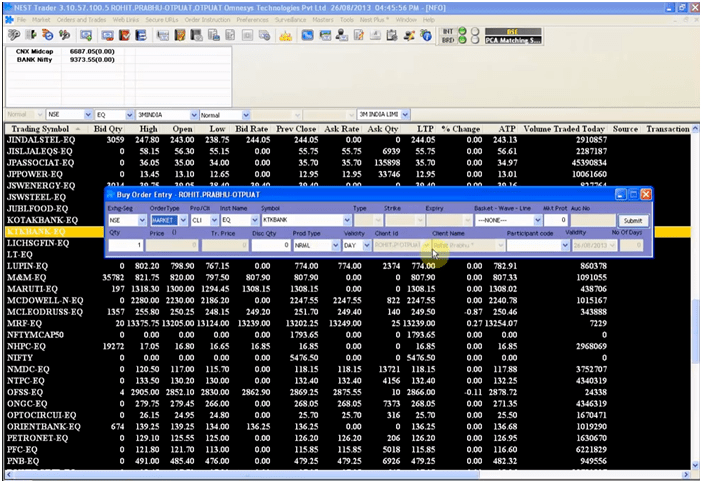Select the PNB-EQ row
702x483 pixels.
click(347, 461)
